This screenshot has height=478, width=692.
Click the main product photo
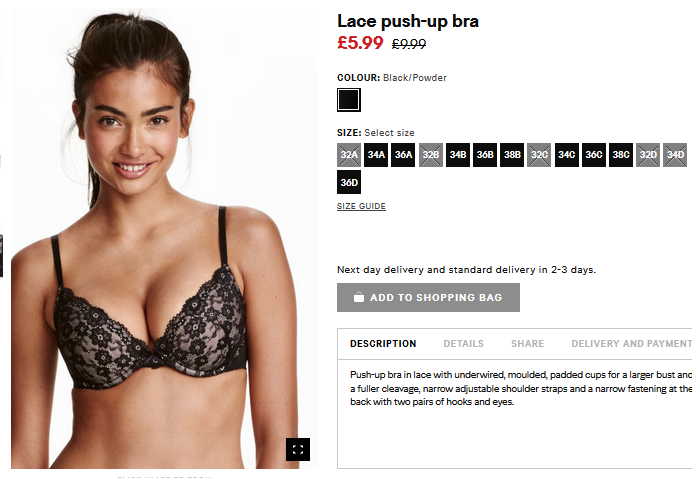tap(164, 238)
